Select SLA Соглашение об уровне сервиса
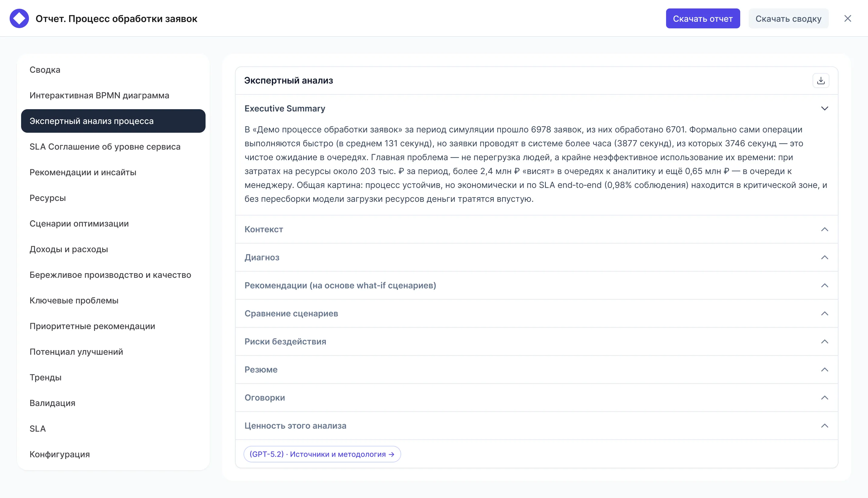The image size is (868, 498). (105, 147)
